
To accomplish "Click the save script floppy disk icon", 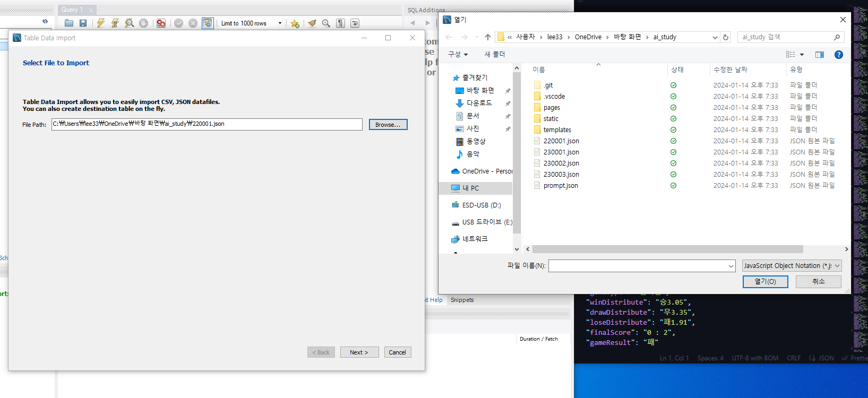I will coord(83,23).
